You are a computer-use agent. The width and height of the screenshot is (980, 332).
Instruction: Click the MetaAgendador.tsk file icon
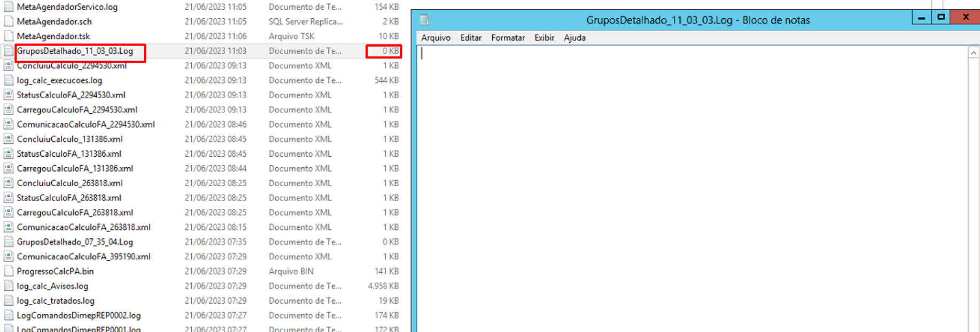(9, 36)
